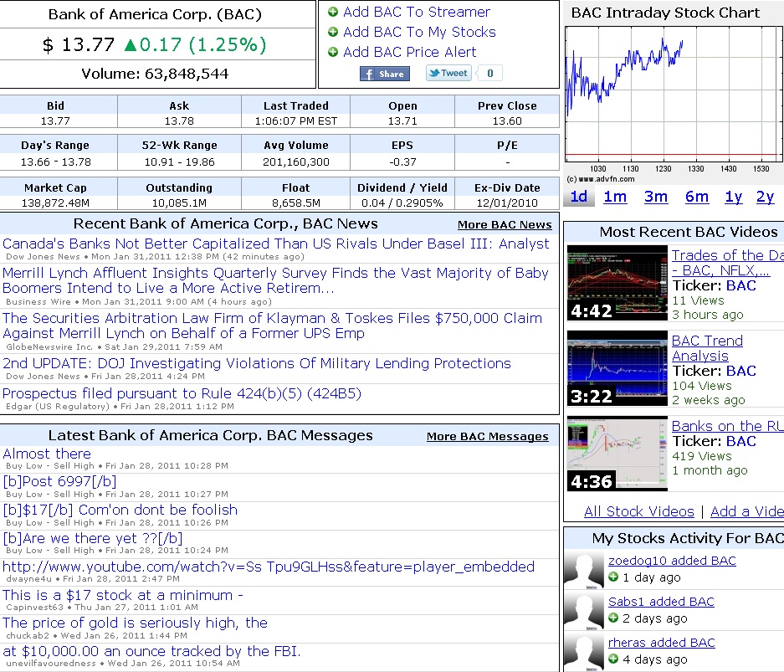The width and height of the screenshot is (784, 672).
Task: Open 'This is a $17 stock' message
Action: (x=123, y=595)
